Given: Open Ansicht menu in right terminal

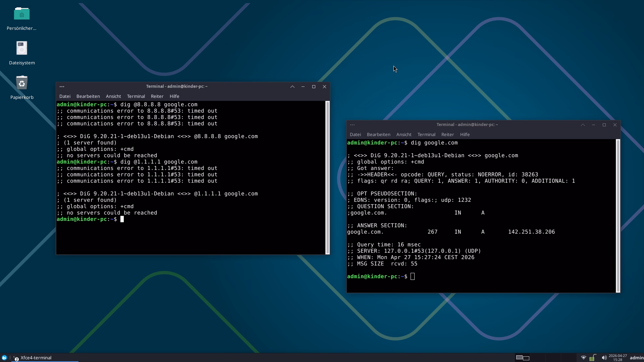Looking at the screenshot, I should [x=404, y=134].
